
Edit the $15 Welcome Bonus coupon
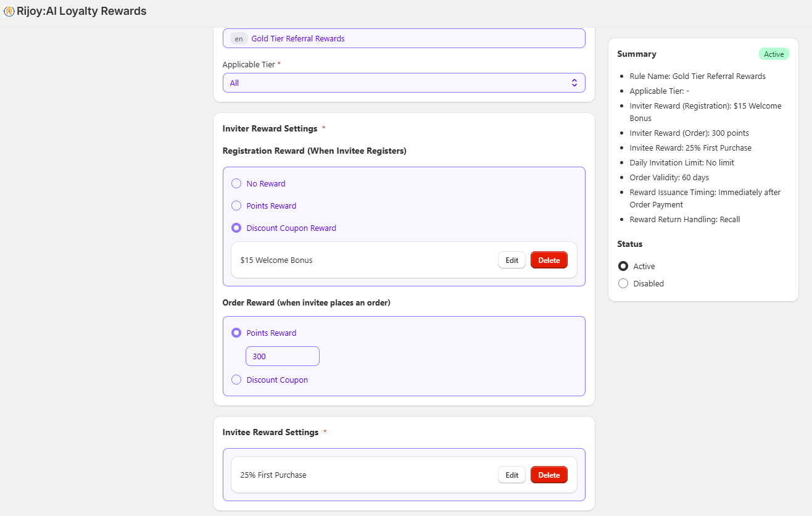tap(512, 260)
